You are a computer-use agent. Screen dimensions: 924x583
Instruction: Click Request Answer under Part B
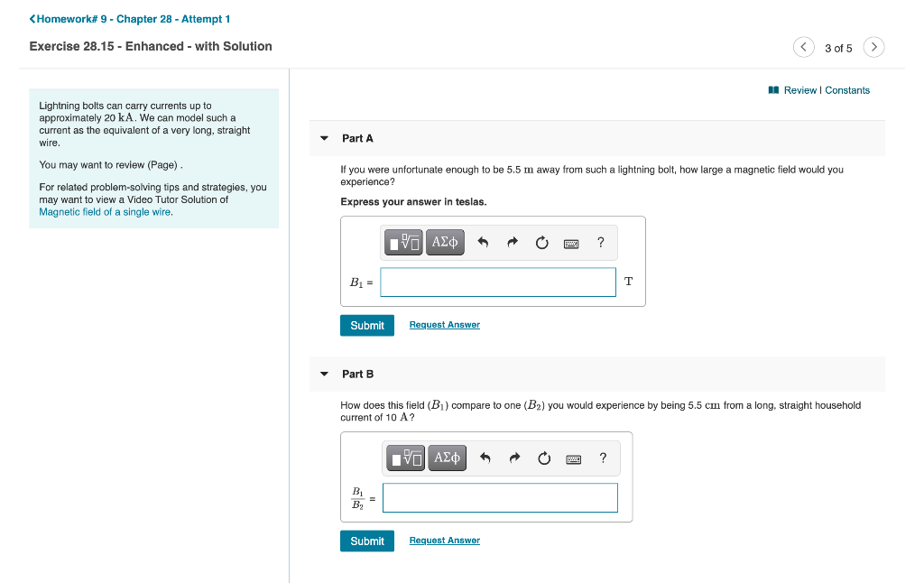point(444,540)
